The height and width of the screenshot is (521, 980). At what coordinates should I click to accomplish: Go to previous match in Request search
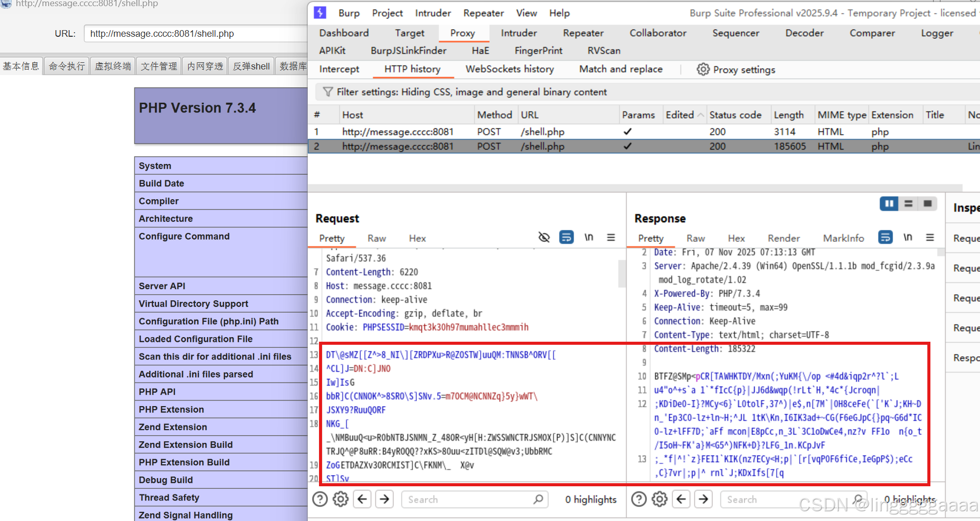(x=362, y=499)
